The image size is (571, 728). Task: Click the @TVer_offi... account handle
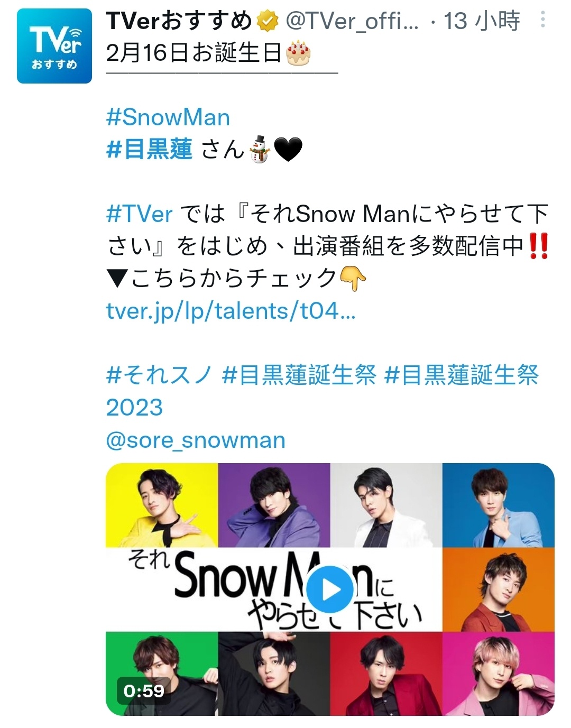pyautogui.click(x=352, y=21)
